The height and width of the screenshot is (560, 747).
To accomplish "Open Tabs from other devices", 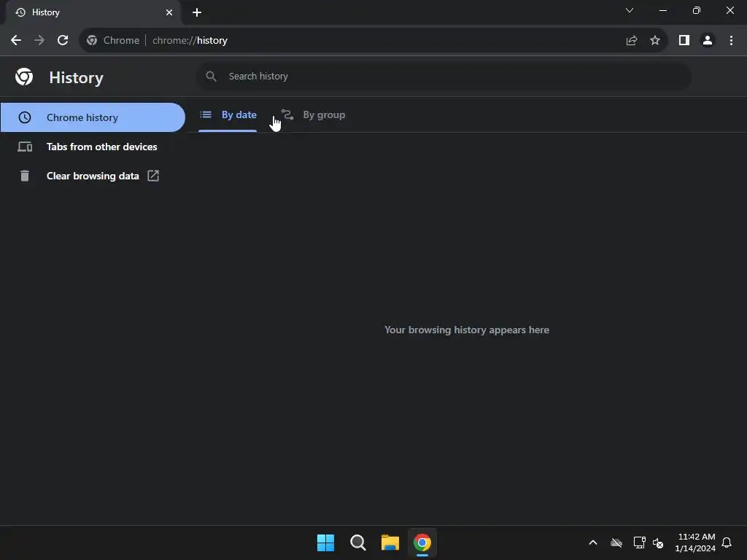I will [93, 147].
